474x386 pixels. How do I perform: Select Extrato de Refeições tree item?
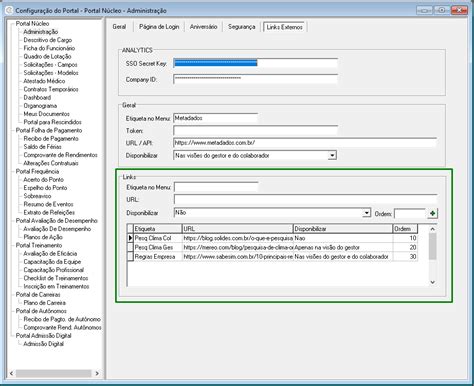point(49,212)
